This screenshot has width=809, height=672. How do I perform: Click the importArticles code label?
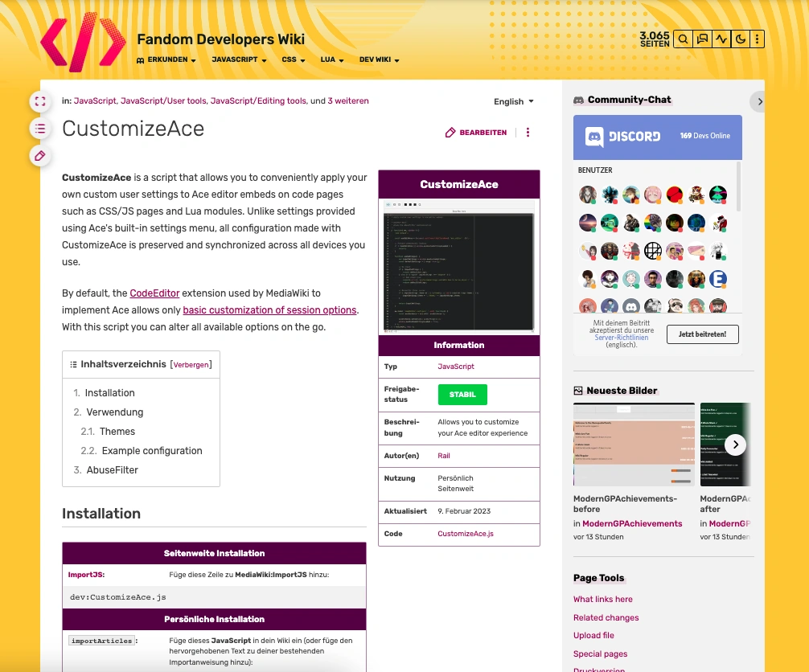pyautogui.click(x=101, y=641)
